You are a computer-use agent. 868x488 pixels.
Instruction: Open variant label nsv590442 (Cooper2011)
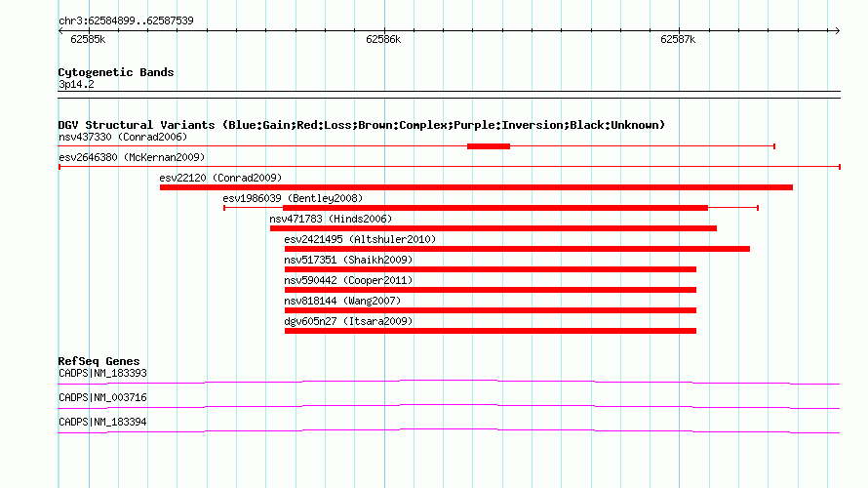click(x=348, y=280)
